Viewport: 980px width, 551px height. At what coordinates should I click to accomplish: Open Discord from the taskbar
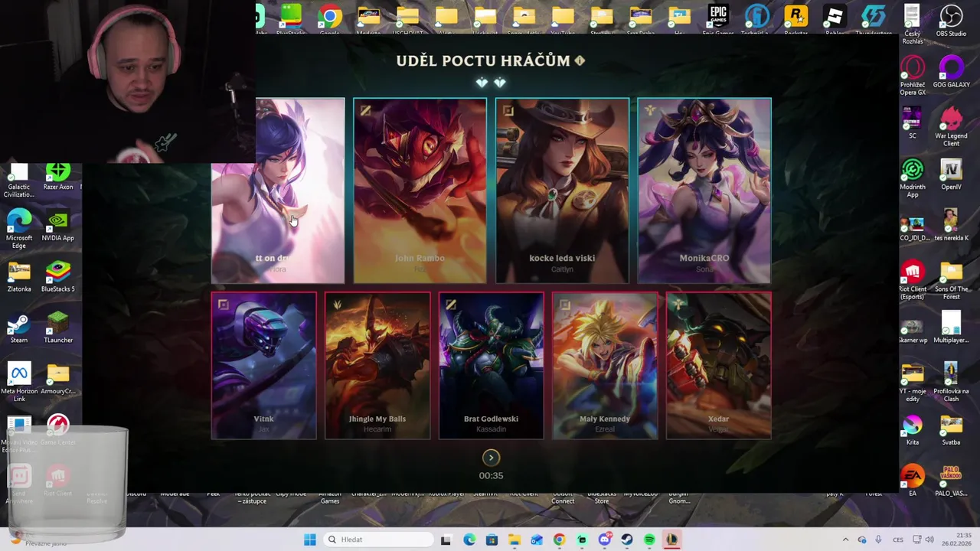[x=604, y=540]
